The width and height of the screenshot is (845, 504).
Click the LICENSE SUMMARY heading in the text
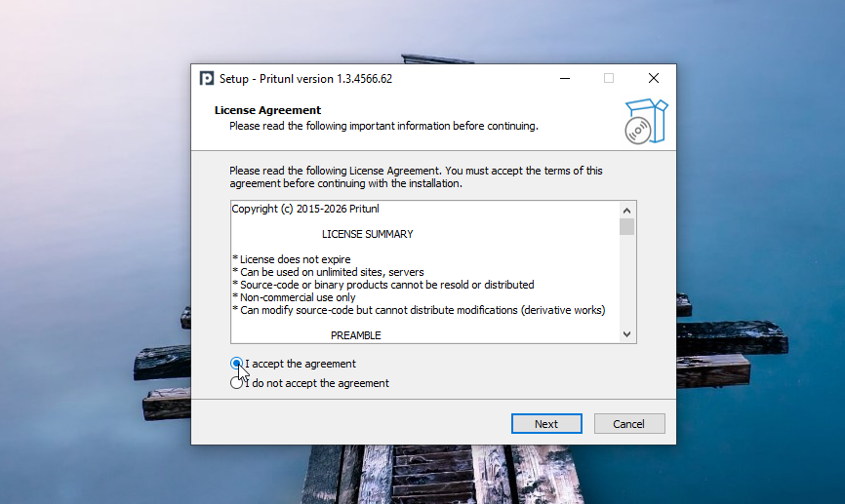(x=367, y=234)
